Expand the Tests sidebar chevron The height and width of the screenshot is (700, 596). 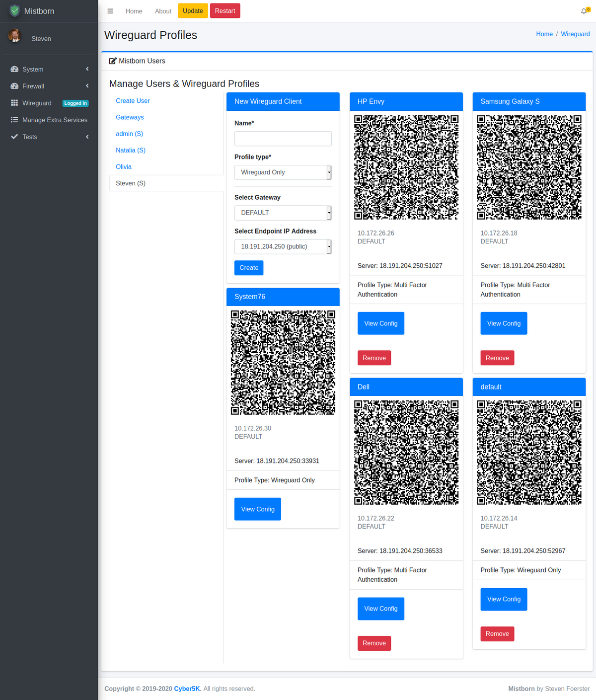[x=87, y=137]
